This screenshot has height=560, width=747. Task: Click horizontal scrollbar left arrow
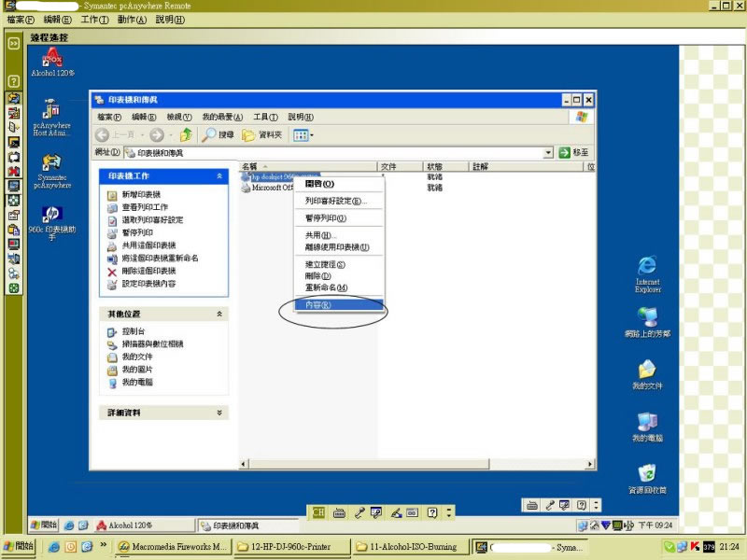click(x=244, y=464)
